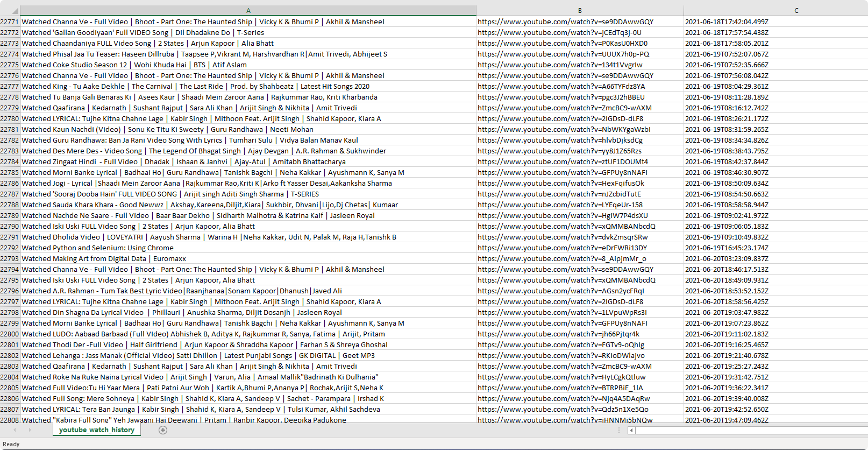This screenshot has height=450, width=868.
Task: Select cell about LUDO: Aabaad Barbaad
Action: tap(248, 334)
